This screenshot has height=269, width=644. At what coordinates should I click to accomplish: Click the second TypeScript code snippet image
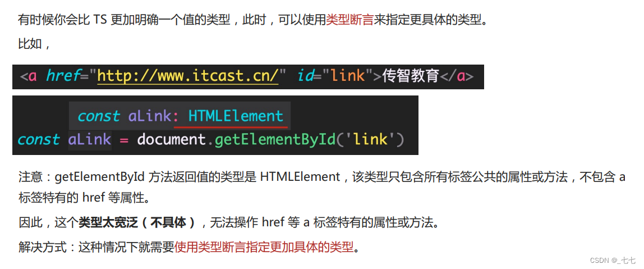point(215,125)
